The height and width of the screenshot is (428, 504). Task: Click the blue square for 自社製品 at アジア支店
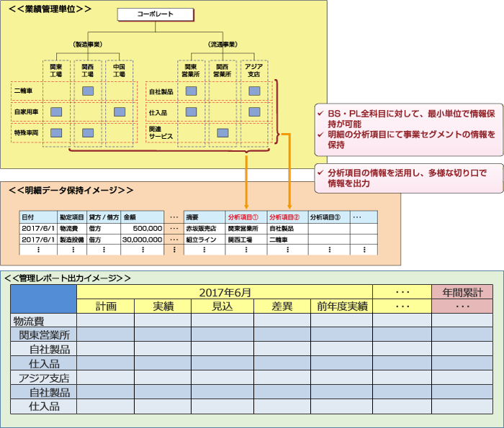[253, 91]
